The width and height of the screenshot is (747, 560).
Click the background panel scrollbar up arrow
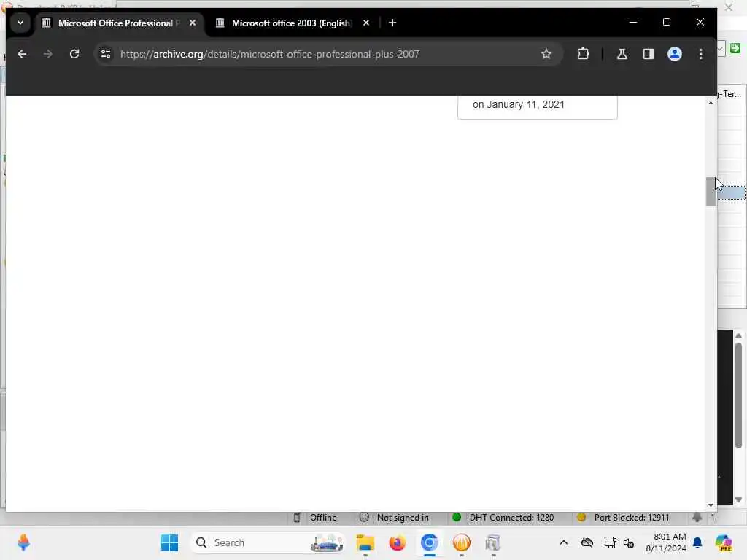pyautogui.click(x=738, y=335)
